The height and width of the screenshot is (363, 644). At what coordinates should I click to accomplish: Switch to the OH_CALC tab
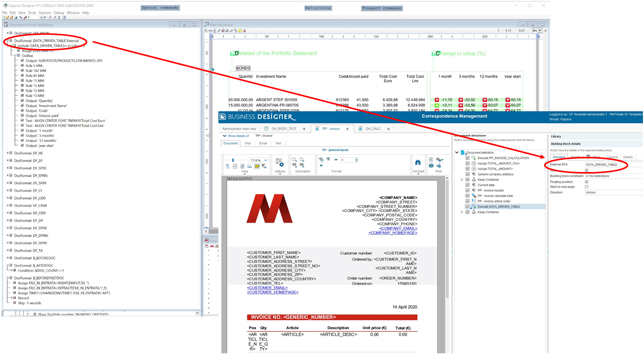[x=373, y=129]
